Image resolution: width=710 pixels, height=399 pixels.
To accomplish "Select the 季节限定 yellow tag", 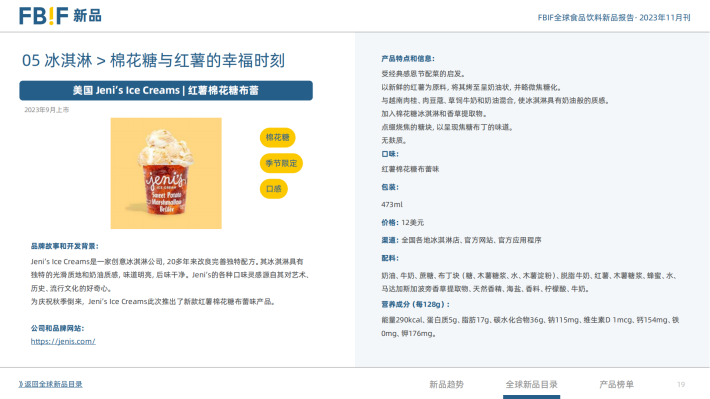I will click(281, 163).
